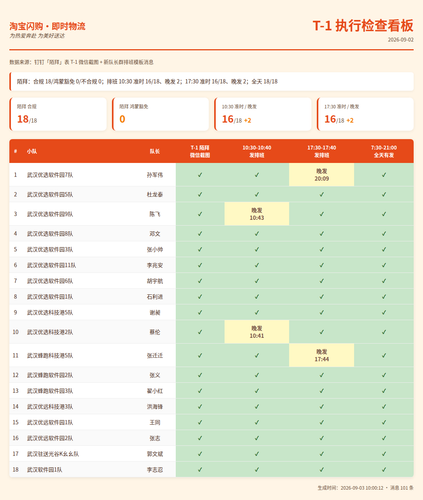Click team name 武汉优选软件园5队
The width and height of the screenshot is (423, 500).
click(50, 194)
